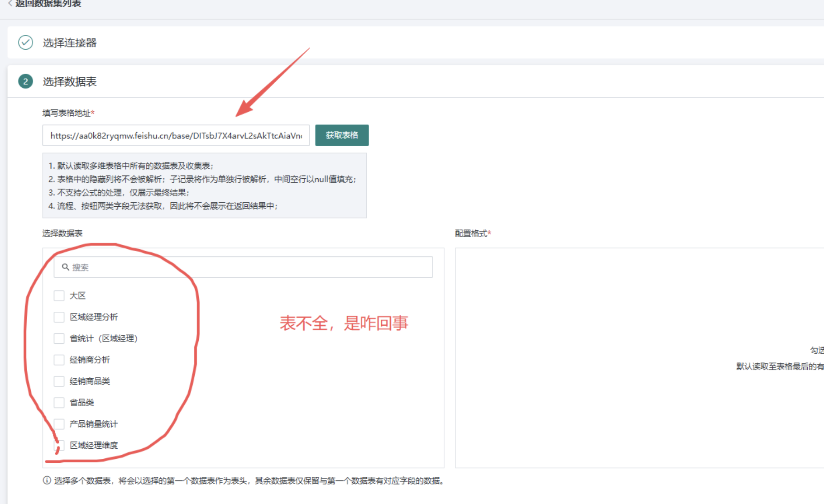The height and width of the screenshot is (504, 824).
Task: Check the 大区 table checkbox
Action: [59, 295]
